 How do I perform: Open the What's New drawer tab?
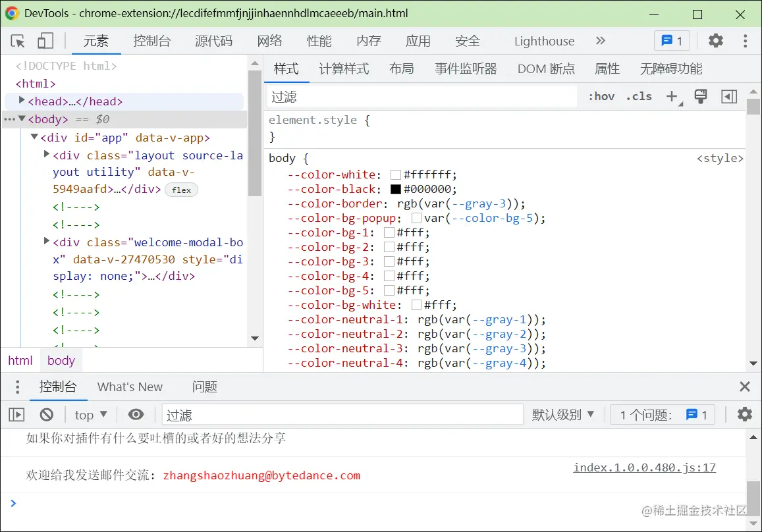click(x=130, y=386)
